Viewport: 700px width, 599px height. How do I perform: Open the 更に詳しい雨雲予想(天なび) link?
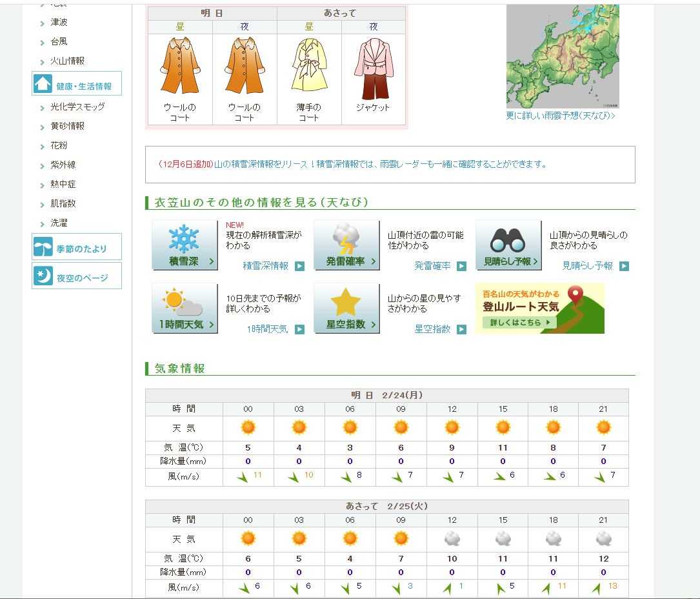click(560, 116)
